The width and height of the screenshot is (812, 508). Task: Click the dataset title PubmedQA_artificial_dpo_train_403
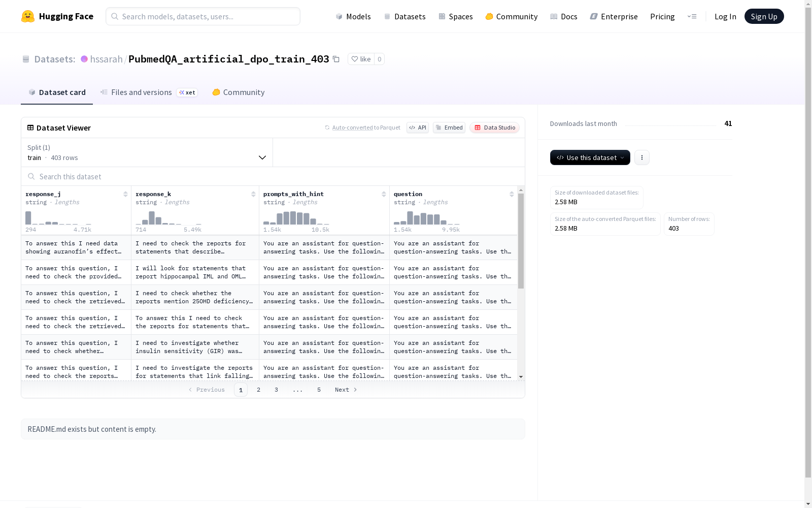[x=229, y=59]
